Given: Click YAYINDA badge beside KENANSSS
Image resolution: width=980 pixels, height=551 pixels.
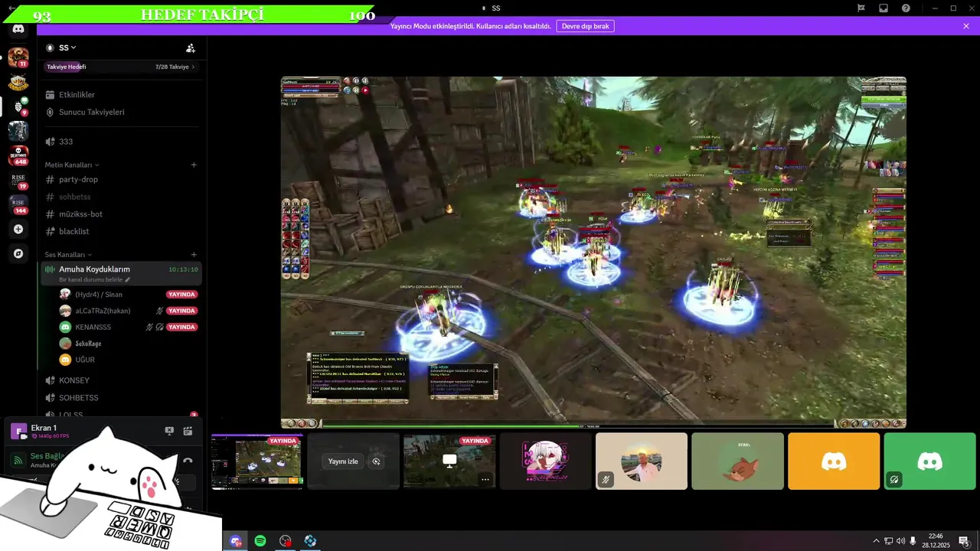Looking at the screenshot, I should [181, 327].
